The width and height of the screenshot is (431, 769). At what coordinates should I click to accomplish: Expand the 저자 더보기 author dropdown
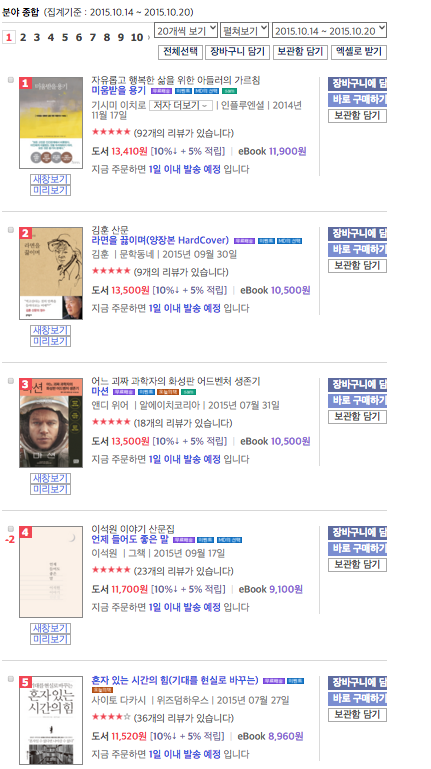(x=180, y=105)
